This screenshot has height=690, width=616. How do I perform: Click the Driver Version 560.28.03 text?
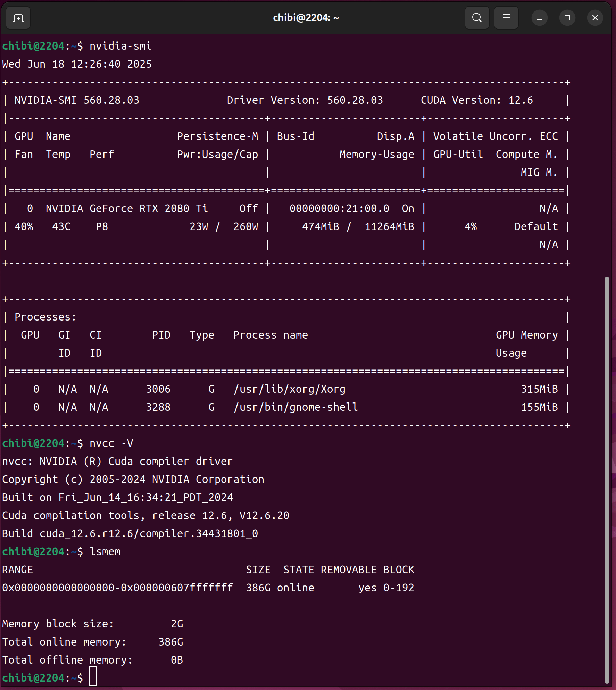(305, 100)
